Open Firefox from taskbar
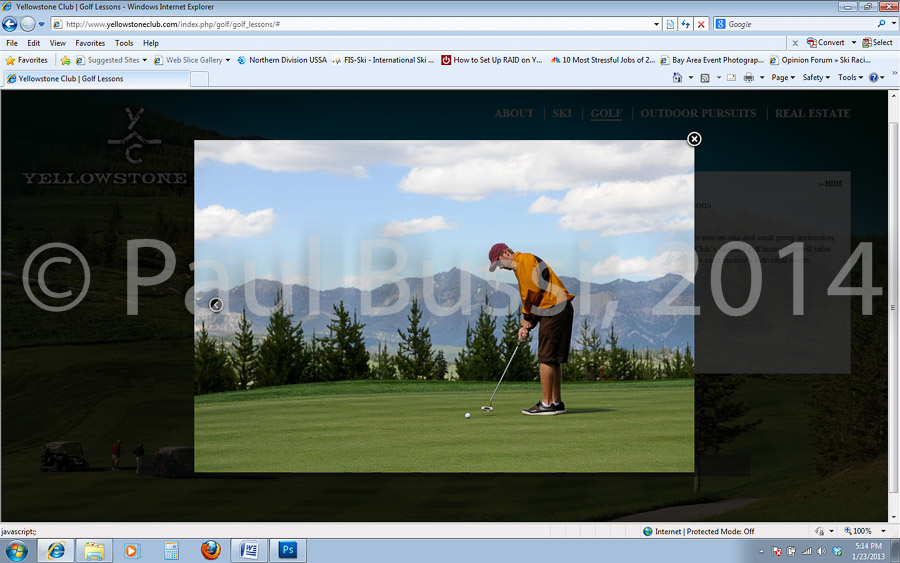The width and height of the screenshot is (900, 563). click(210, 551)
